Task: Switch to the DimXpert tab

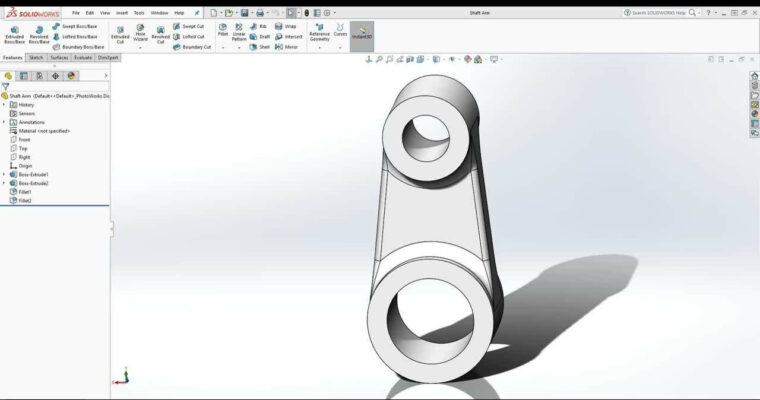Action: (x=108, y=58)
